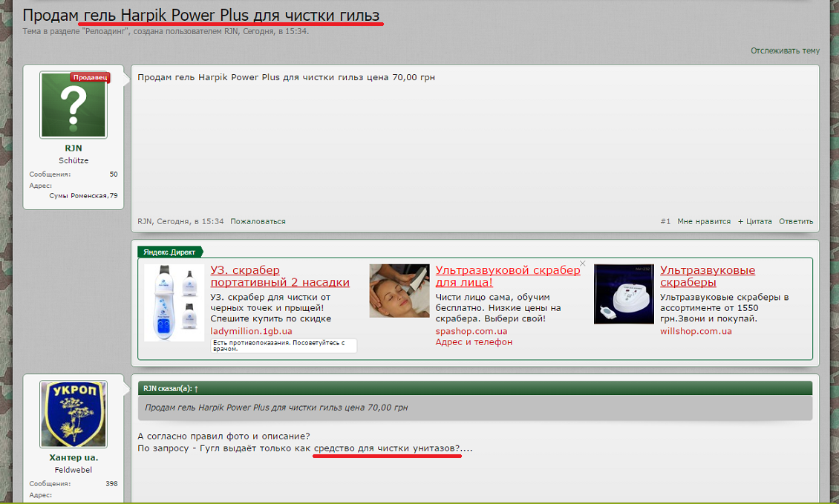Click the thread title Продам гель Harpik
This screenshot has width=839, height=504.
coord(201,16)
